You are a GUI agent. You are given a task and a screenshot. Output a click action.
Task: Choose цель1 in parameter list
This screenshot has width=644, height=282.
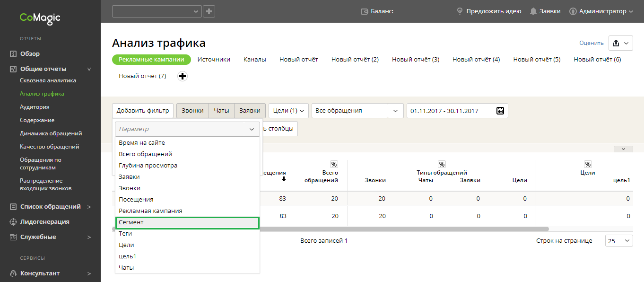click(187, 256)
